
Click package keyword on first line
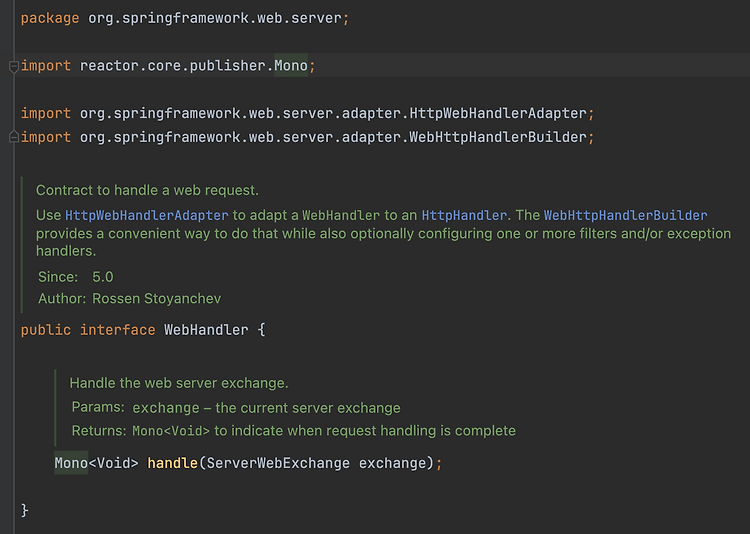point(50,18)
